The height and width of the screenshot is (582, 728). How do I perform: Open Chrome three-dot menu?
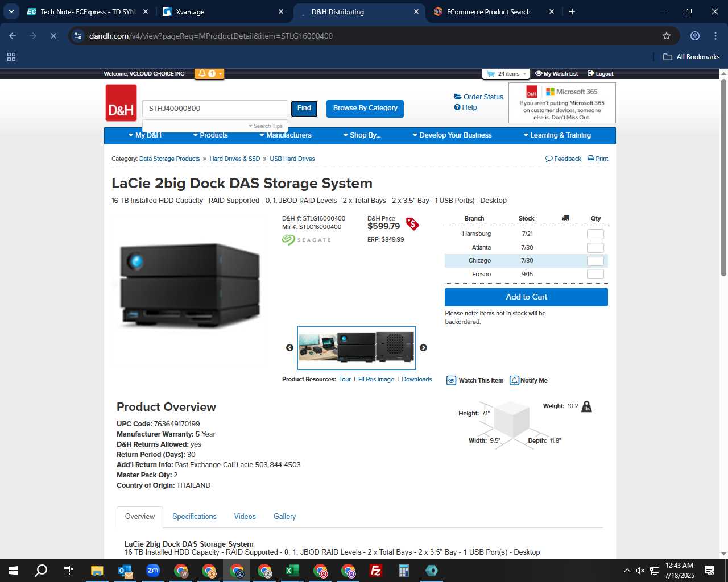(x=715, y=36)
